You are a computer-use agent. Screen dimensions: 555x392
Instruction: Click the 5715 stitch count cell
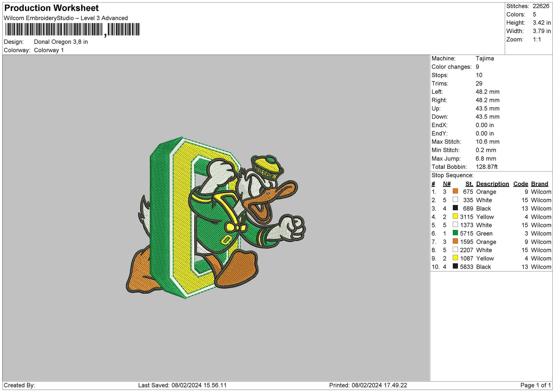(467, 233)
